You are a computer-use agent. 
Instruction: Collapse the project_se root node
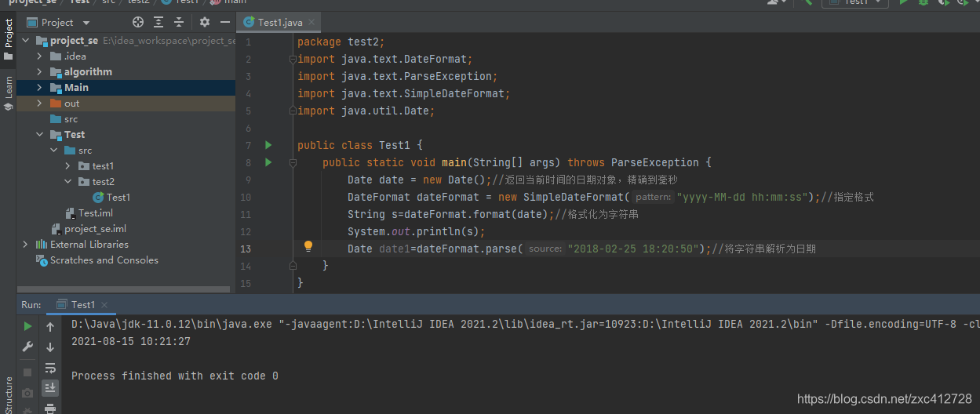coord(25,41)
